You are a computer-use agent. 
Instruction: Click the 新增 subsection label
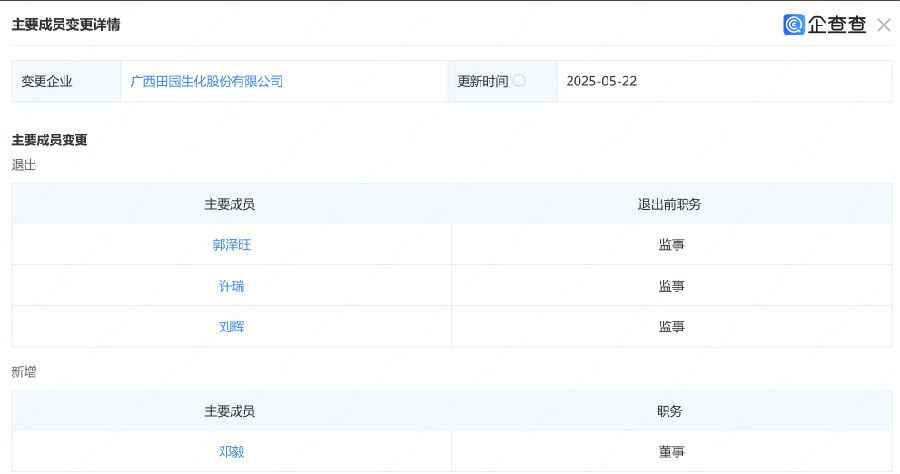click(24, 372)
